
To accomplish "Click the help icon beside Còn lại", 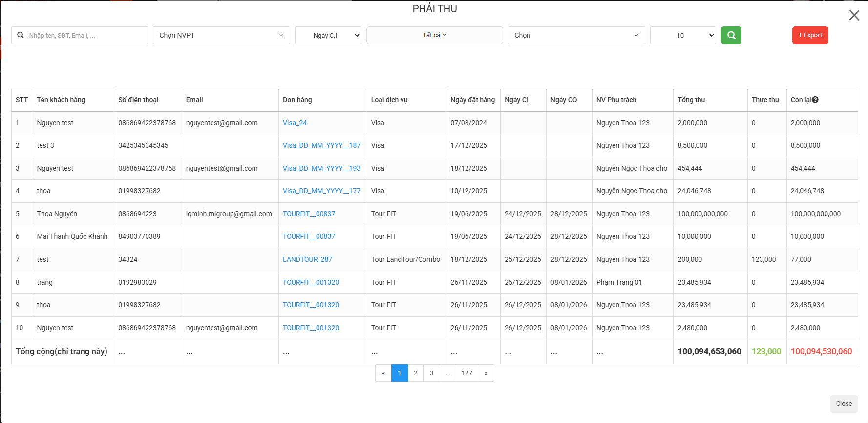I will tap(815, 100).
